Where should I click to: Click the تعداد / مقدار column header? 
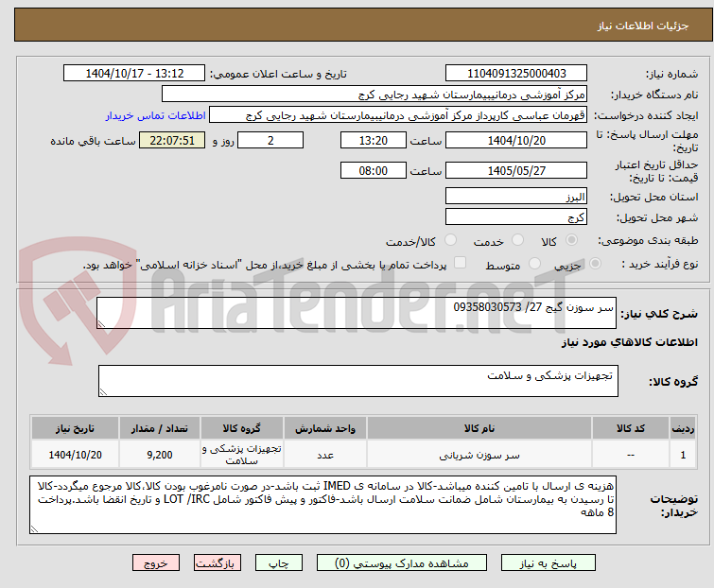(160, 428)
